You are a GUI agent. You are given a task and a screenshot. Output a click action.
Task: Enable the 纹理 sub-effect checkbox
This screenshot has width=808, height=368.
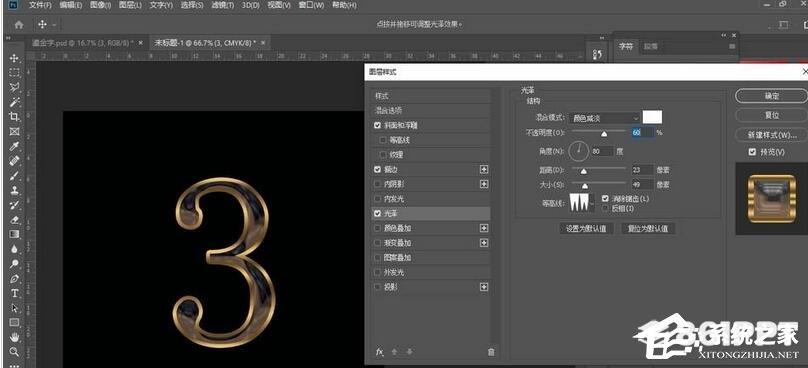click(x=382, y=155)
